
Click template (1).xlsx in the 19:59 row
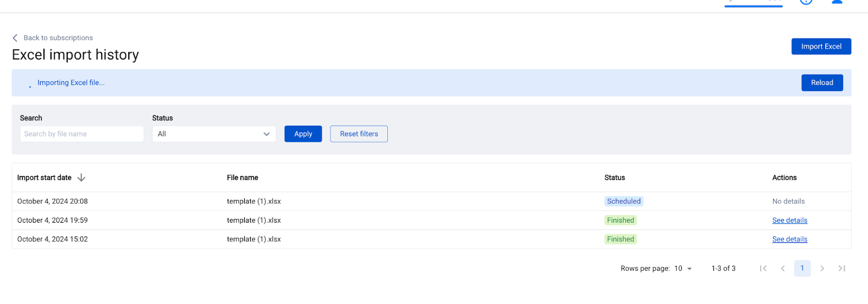pyautogui.click(x=254, y=221)
